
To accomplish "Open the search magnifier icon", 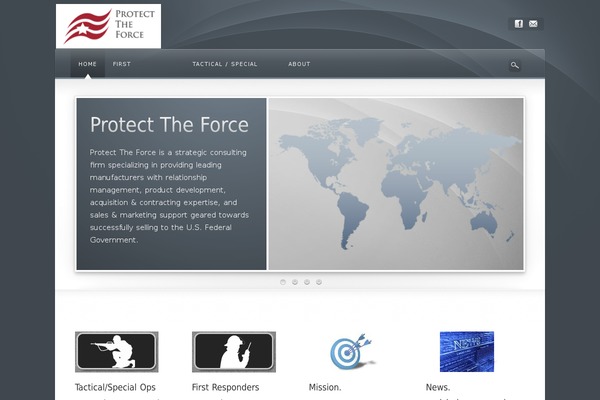I will click(x=515, y=65).
